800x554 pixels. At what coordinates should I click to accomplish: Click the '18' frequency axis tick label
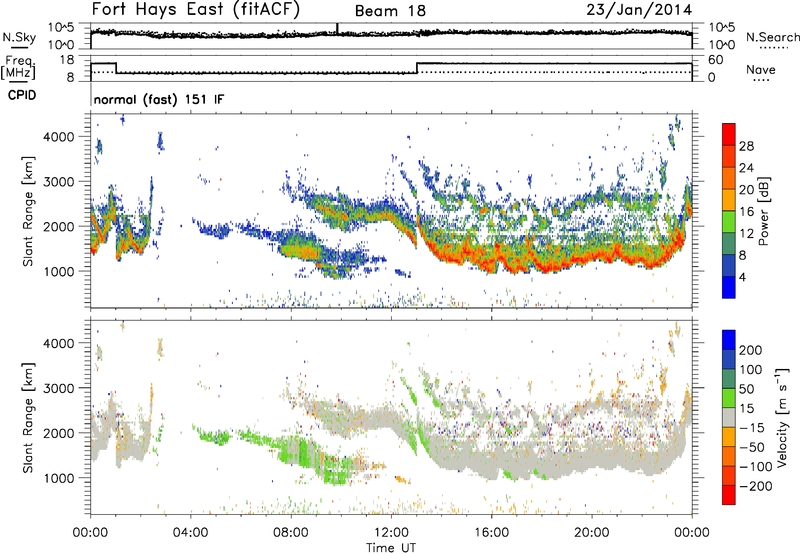tap(67, 60)
